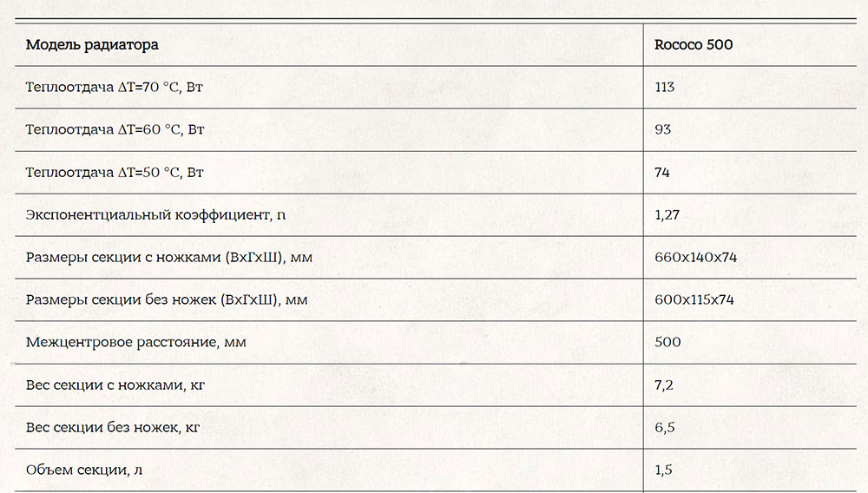Click the 'Объем секции, л' label
Viewport: 868px width, 493px height.
point(83,470)
